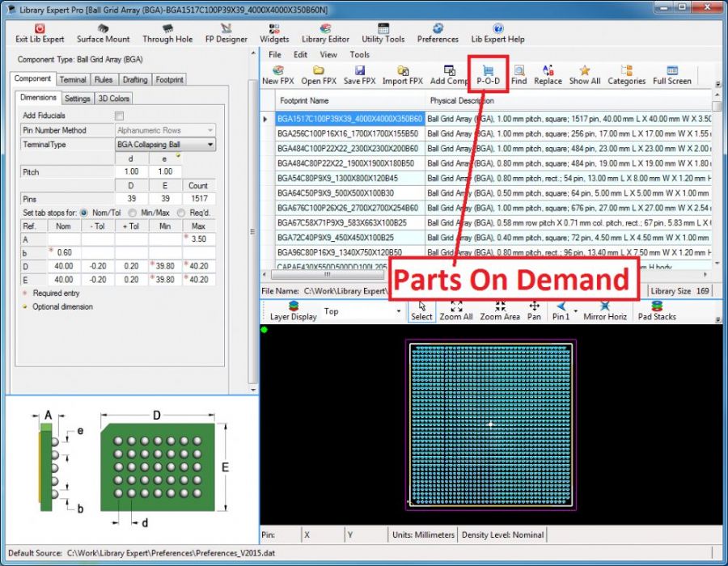Select the BGA256C100P16X16 footprint row

point(349,133)
